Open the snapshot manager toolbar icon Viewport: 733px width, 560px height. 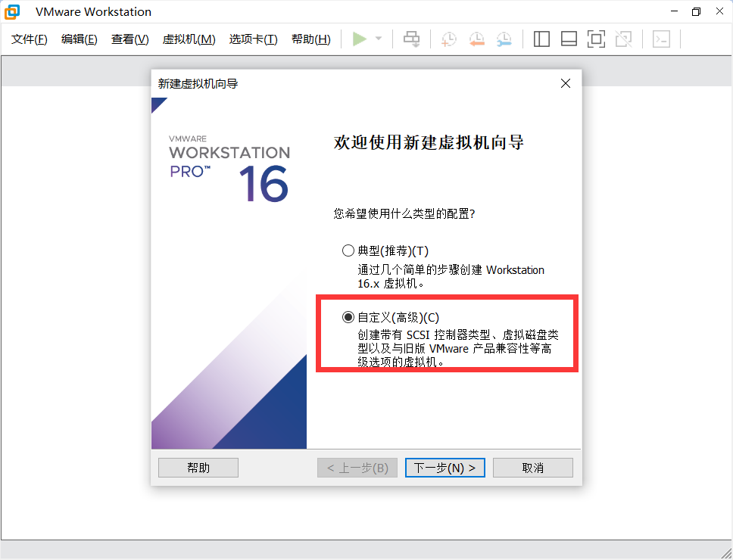click(504, 39)
